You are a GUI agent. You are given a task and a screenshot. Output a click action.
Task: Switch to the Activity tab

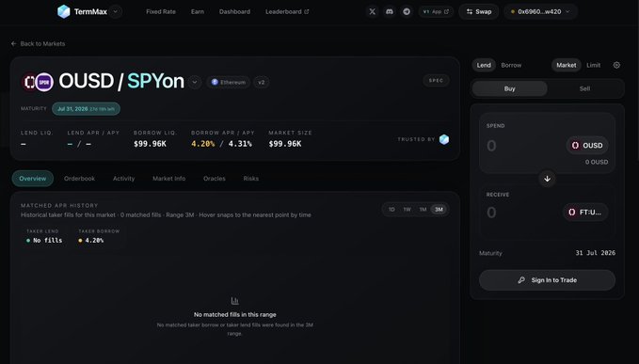coord(124,179)
